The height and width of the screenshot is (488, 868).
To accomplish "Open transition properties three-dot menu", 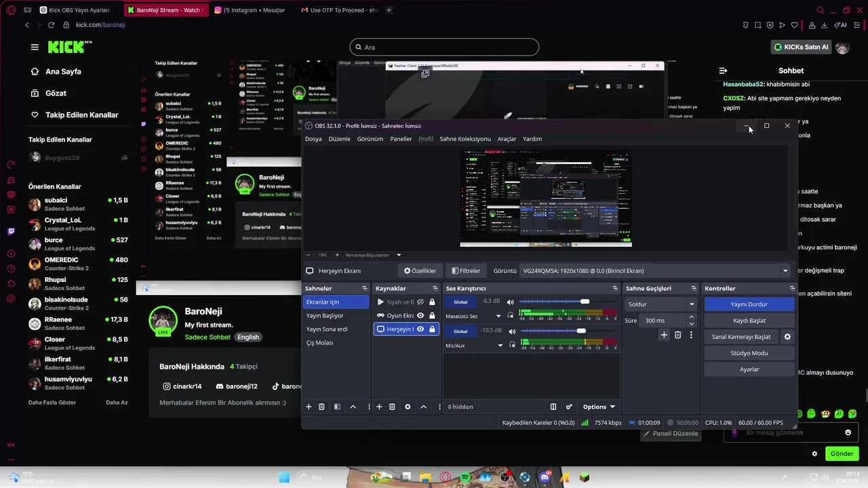I will coord(691,335).
